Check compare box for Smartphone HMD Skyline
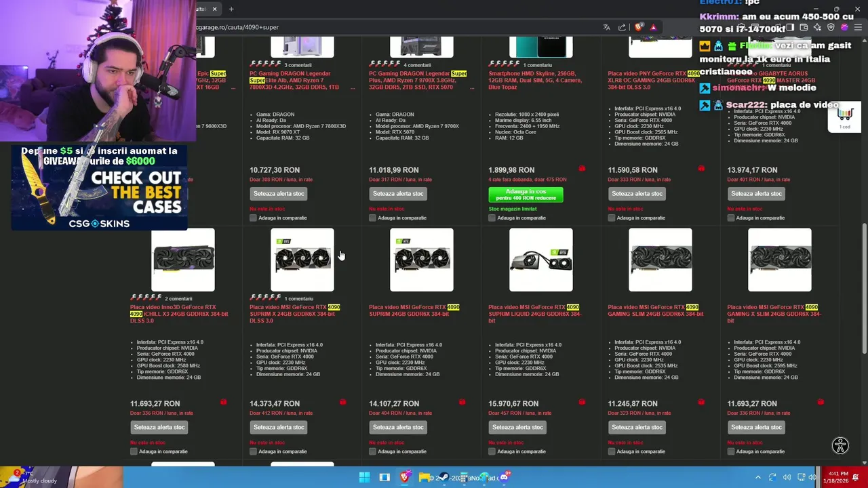 point(492,218)
